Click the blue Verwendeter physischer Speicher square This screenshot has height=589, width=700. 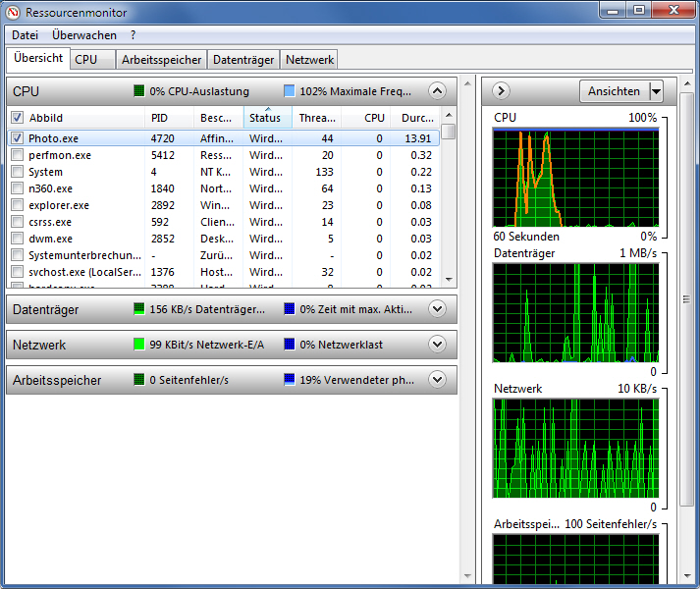290,380
